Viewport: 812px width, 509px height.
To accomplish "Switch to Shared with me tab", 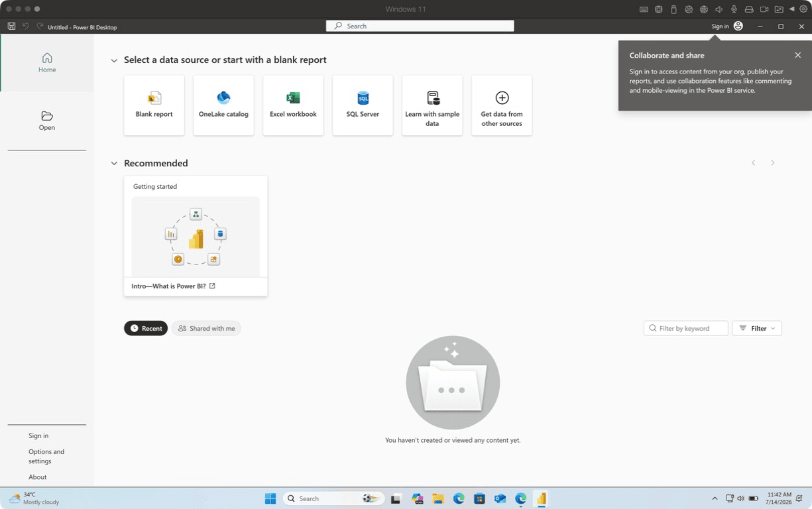I will coord(206,329).
